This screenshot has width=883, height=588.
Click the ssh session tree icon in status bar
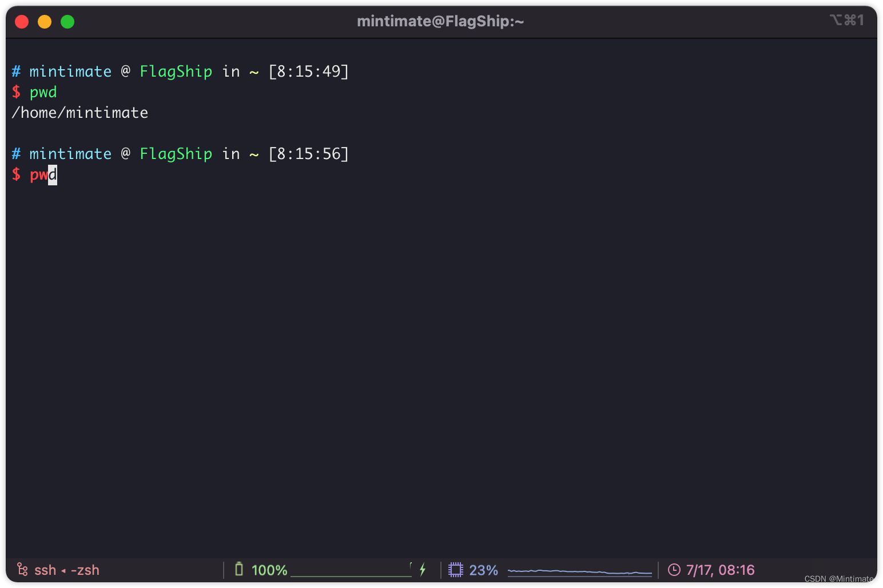point(22,570)
